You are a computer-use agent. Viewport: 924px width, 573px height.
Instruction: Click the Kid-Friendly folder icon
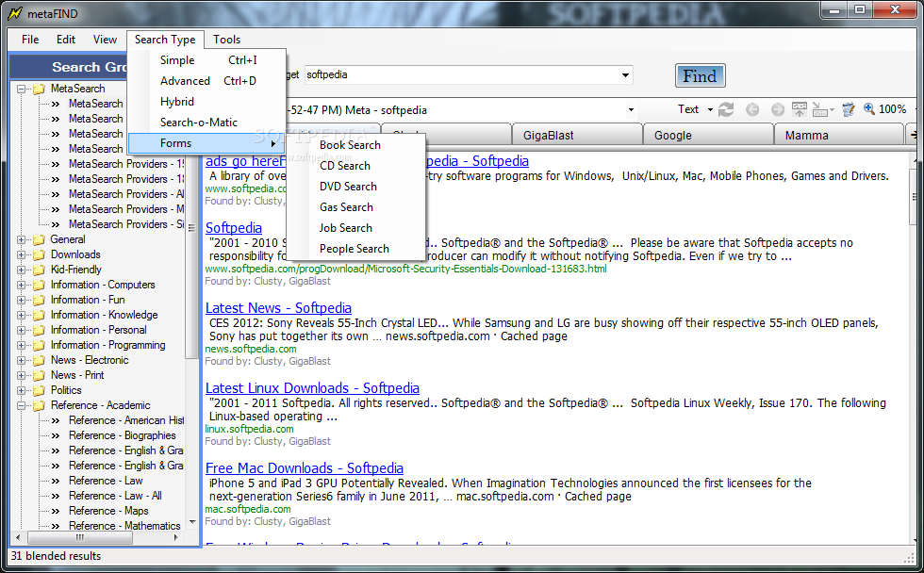[x=39, y=270]
